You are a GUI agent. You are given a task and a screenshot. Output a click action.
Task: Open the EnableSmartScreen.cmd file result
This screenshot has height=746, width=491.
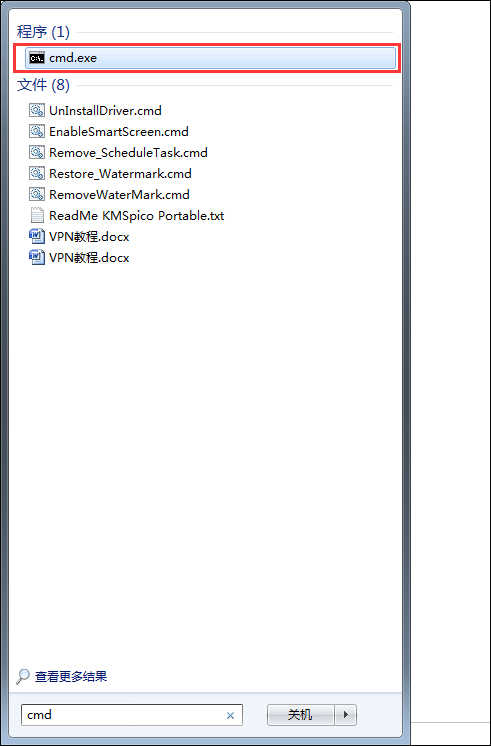click(119, 131)
